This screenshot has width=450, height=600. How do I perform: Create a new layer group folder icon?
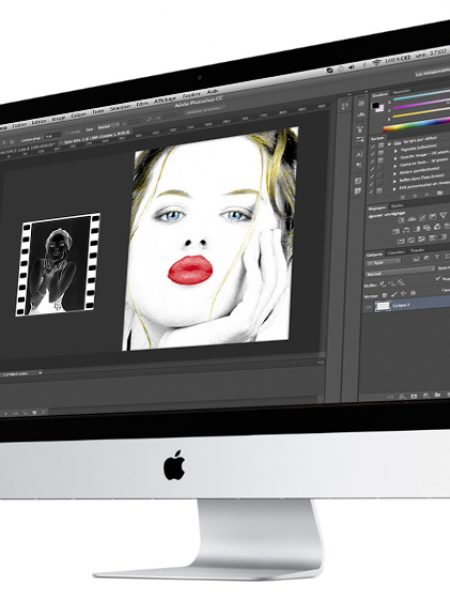coord(437,395)
